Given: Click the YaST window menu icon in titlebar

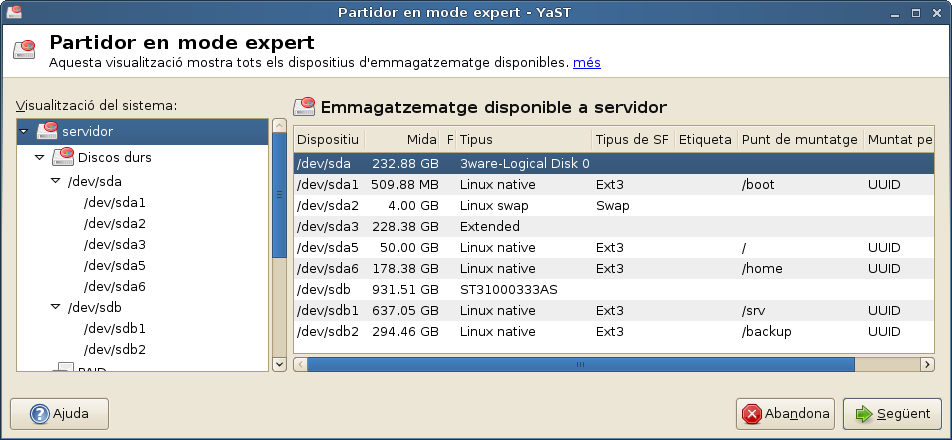Looking at the screenshot, I should pyautogui.click(x=11, y=11).
